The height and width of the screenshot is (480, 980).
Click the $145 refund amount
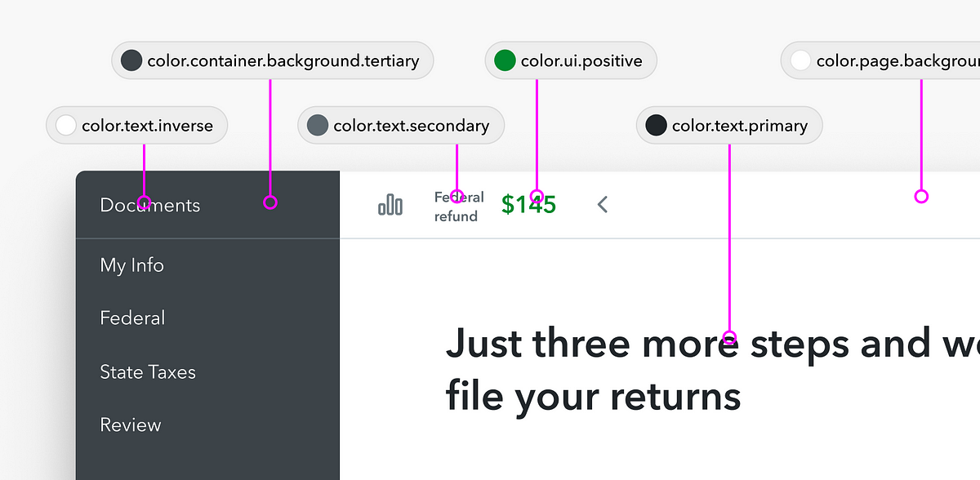click(528, 204)
